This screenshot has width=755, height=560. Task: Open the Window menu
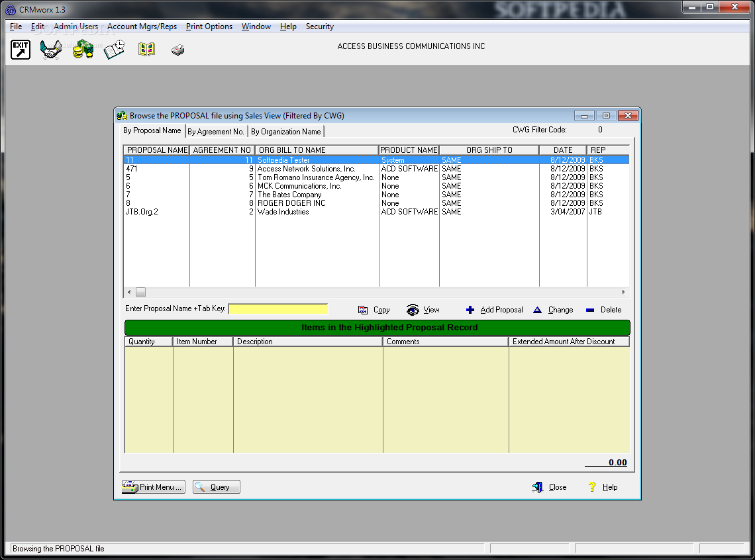click(256, 26)
